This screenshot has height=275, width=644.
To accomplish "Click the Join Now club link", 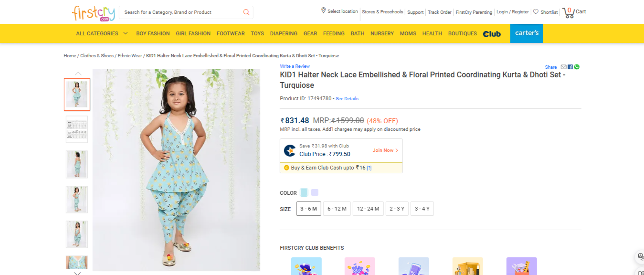I will (x=385, y=150).
